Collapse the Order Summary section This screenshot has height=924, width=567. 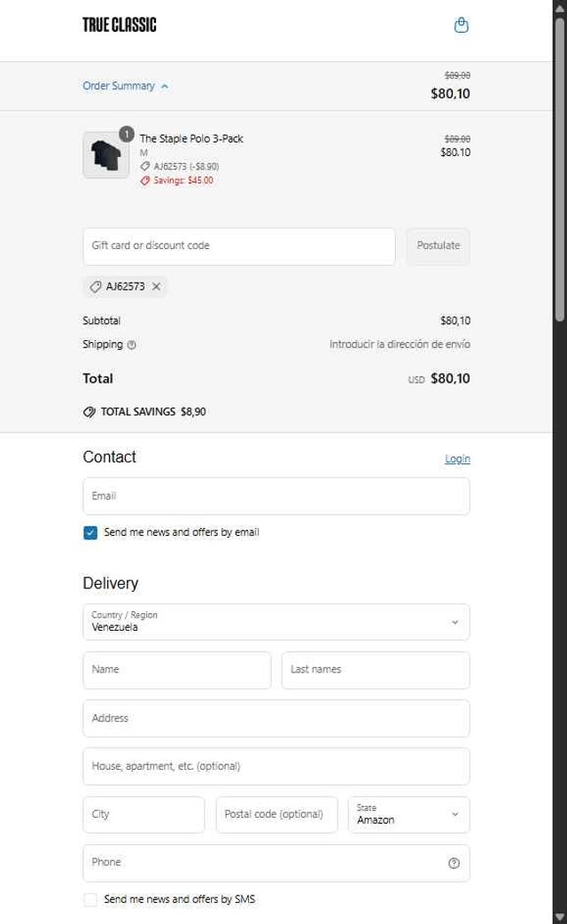(125, 86)
